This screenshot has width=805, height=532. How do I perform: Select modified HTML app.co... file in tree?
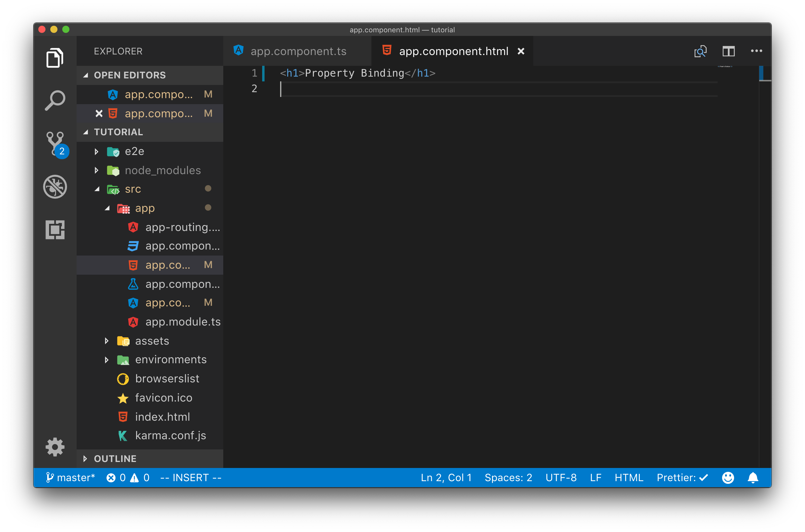[x=150, y=265]
